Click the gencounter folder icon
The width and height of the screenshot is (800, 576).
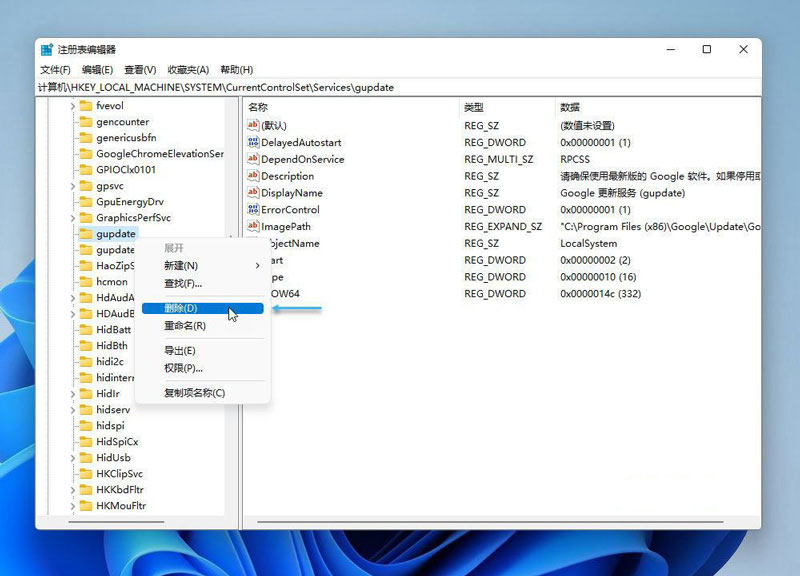coord(86,122)
